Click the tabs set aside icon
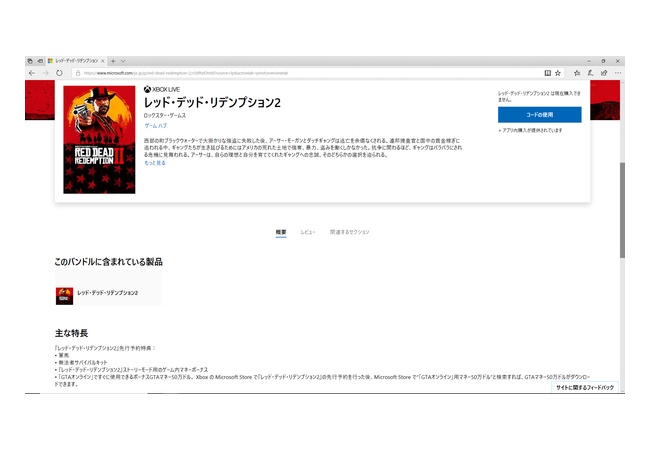Screen dimensions: 650x450 [x=30, y=61]
